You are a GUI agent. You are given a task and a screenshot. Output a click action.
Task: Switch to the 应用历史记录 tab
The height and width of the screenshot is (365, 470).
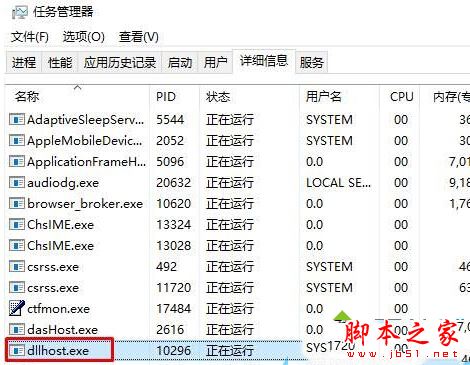point(120,62)
